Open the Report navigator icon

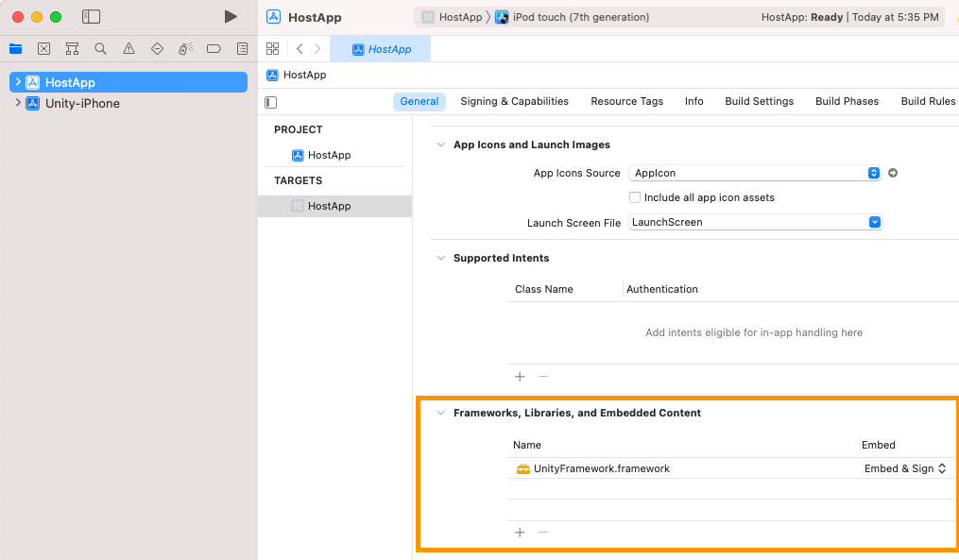coord(242,49)
